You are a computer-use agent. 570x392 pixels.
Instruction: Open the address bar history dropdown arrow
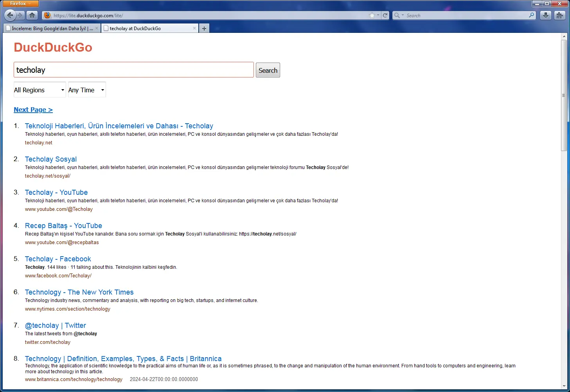[378, 15]
